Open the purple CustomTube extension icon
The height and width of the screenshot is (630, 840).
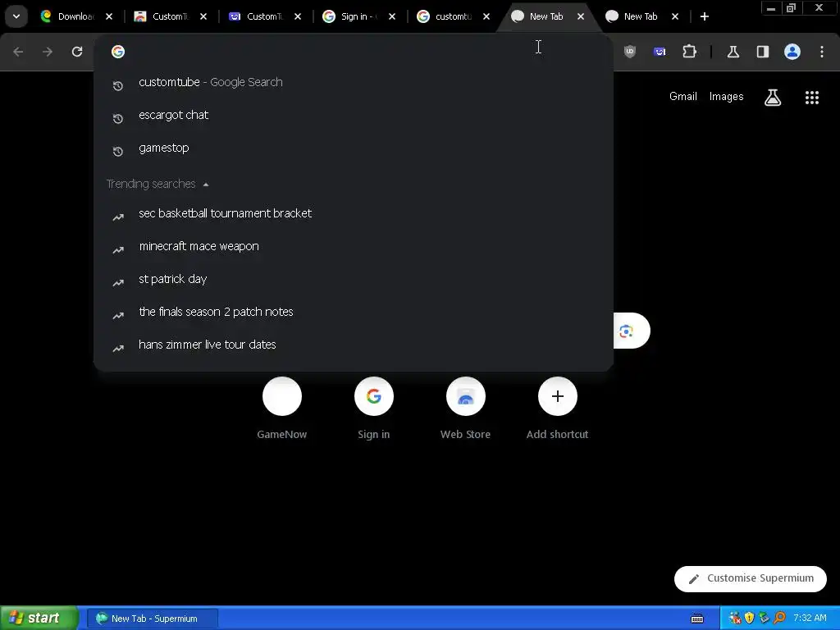[x=660, y=52]
